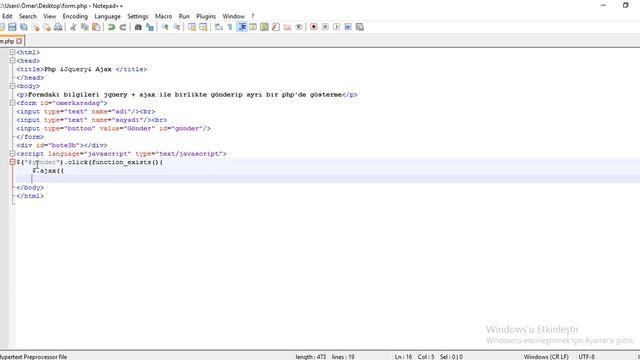The height and width of the screenshot is (360, 640).
Task: Open the Encoding menu
Action: click(75, 16)
